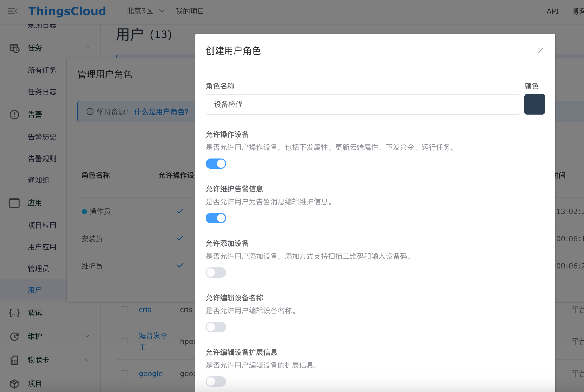Click the dark role 颜色 swatch

[534, 104]
